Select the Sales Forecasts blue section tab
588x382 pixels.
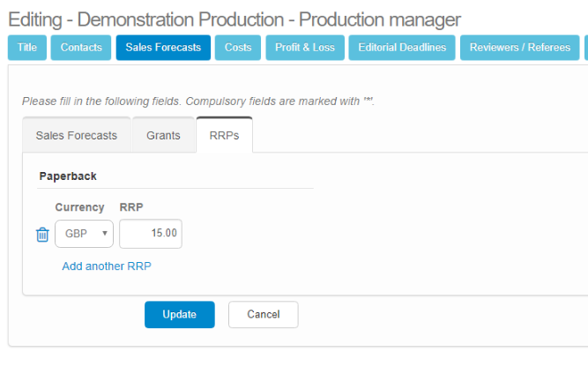click(163, 48)
